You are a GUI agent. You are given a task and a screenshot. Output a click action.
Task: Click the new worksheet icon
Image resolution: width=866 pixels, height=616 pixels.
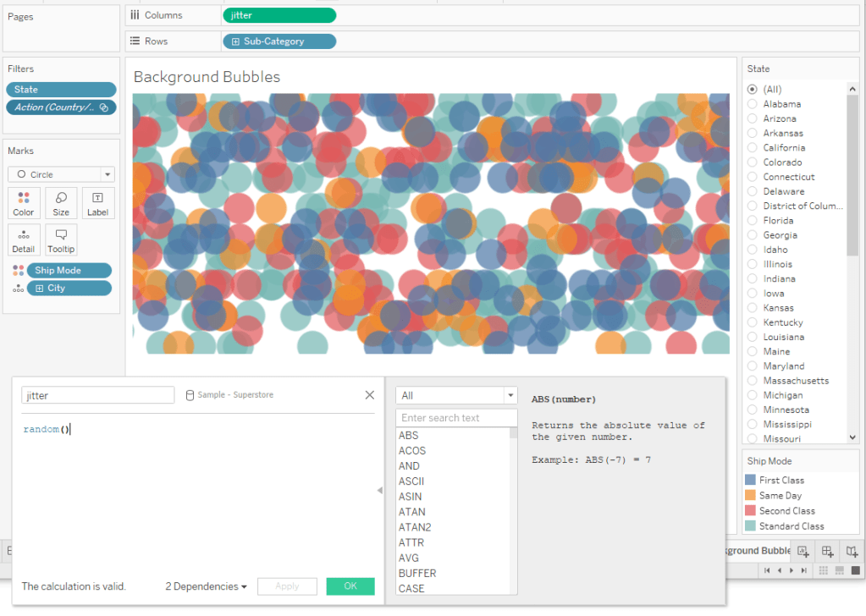coord(803,551)
